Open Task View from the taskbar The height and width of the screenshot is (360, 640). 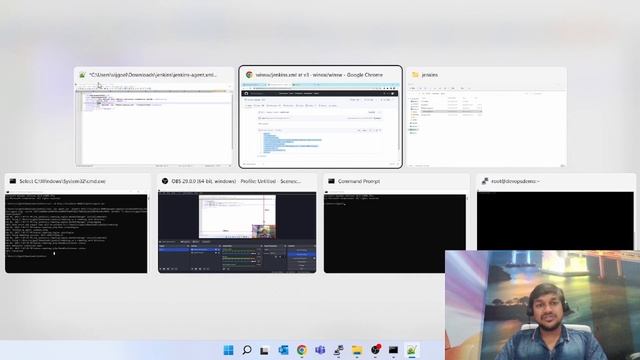point(264,350)
